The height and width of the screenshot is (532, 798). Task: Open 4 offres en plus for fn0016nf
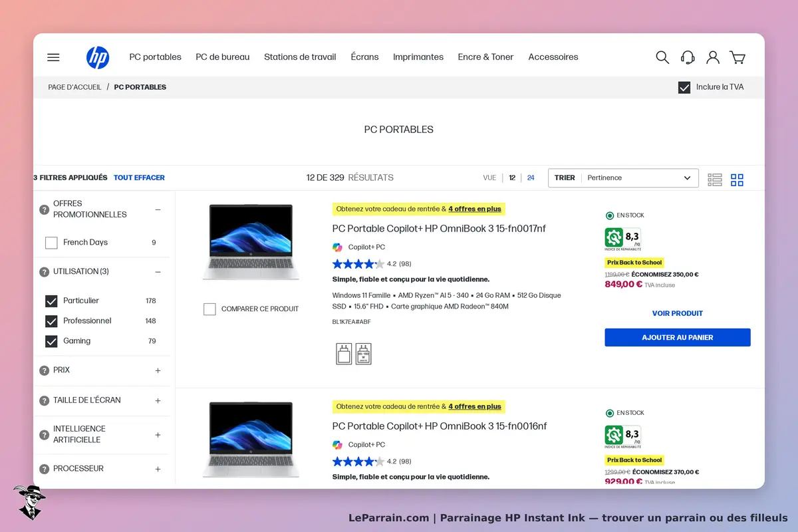pos(475,406)
